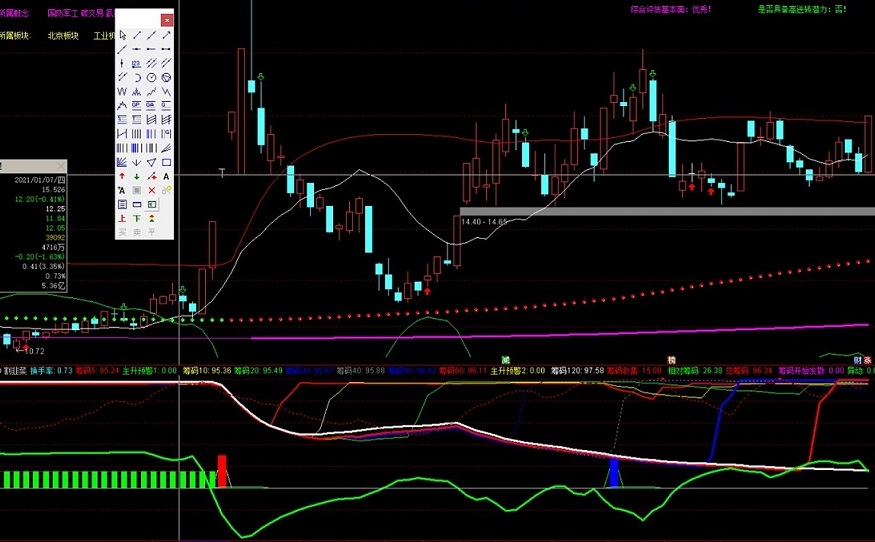Click the gray lock drawings icon

click(137, 190)
